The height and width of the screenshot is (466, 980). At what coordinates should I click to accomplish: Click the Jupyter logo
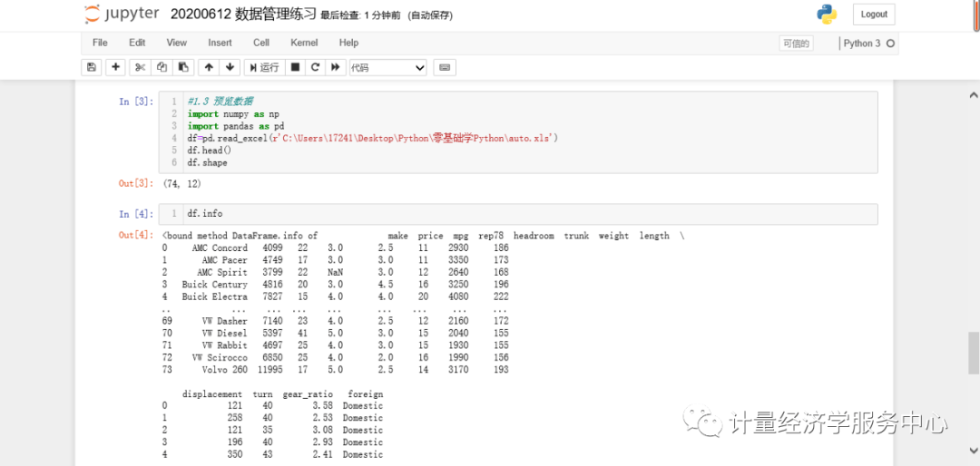coord(122,14)
